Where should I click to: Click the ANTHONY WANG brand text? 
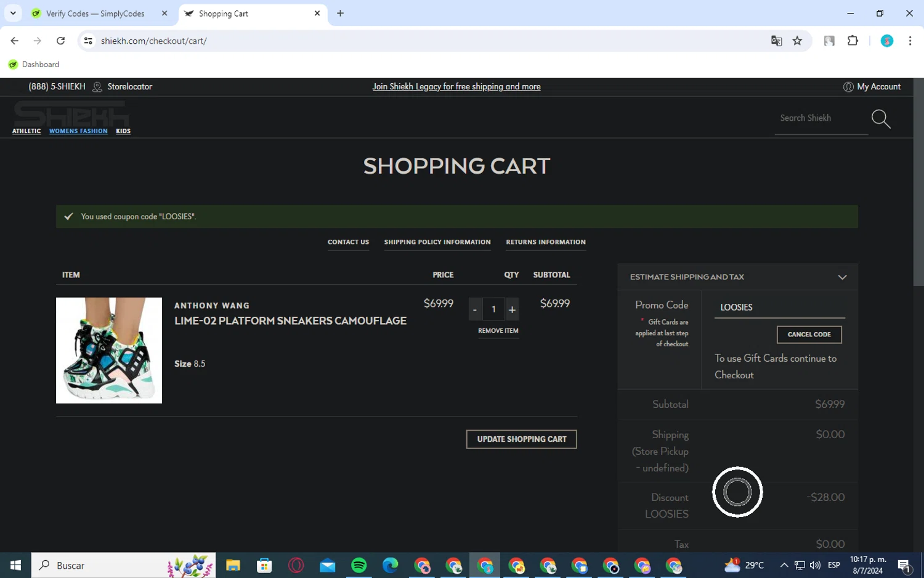tap(212, 306)
